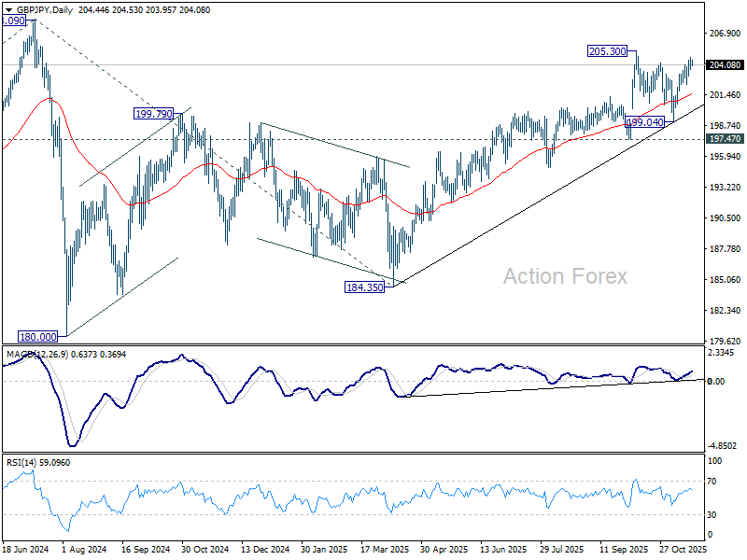Click the 27 Oct 2025 date label
Viewport: 747px width, 560px height.
coord(684,549)
